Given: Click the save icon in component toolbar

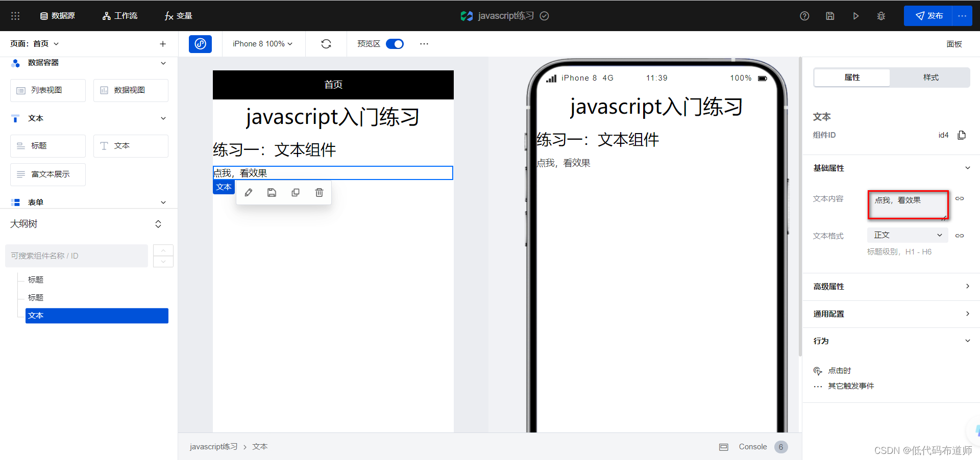Looking at the screenshot, I should pos(272,193).
